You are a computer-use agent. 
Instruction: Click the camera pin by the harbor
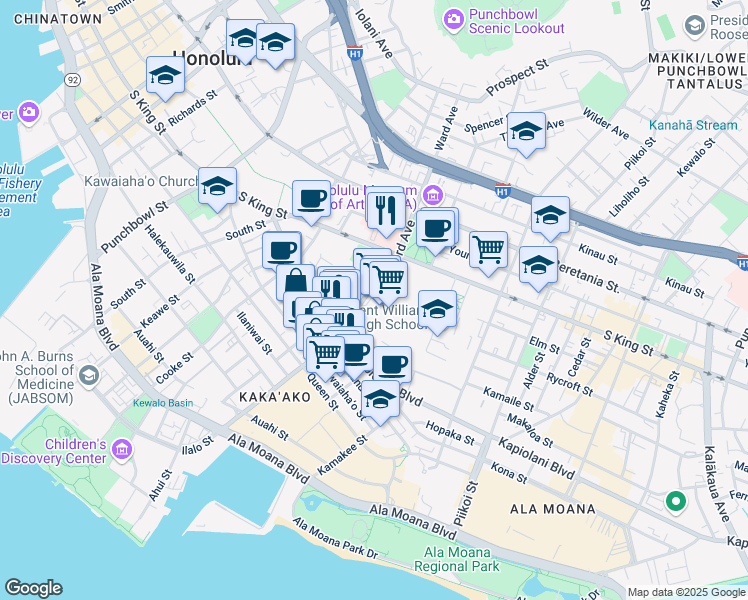click(x=29, y=113)
